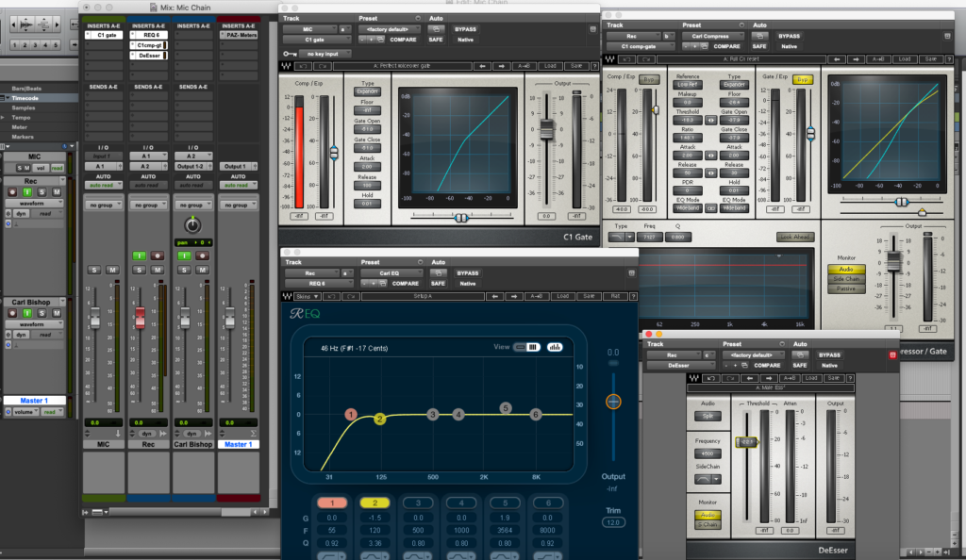Image resolution: width=966 pixels, height=560 pixels.
Task: Mute the Rec channel in mixer
Action: click(x=158, y=270)
